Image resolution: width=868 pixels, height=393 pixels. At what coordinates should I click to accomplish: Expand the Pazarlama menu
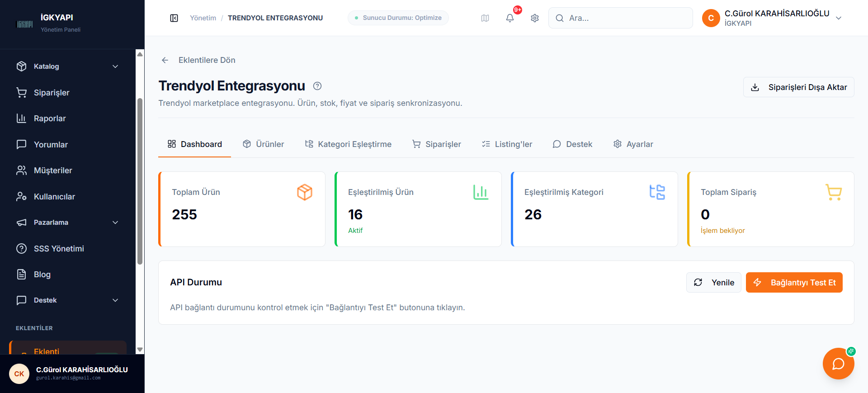pyautogui.click(x=68, y=223)
